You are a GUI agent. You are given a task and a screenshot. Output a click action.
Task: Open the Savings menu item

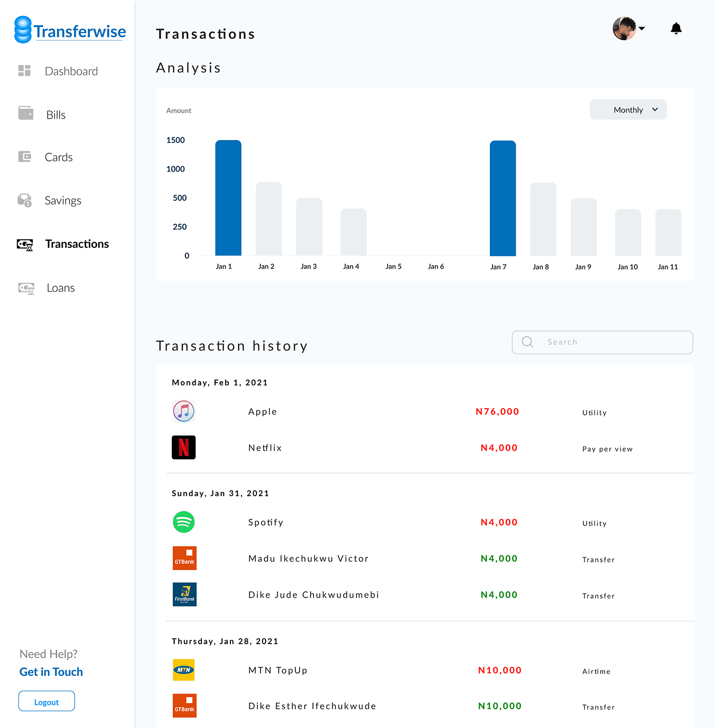click(63, 201)
